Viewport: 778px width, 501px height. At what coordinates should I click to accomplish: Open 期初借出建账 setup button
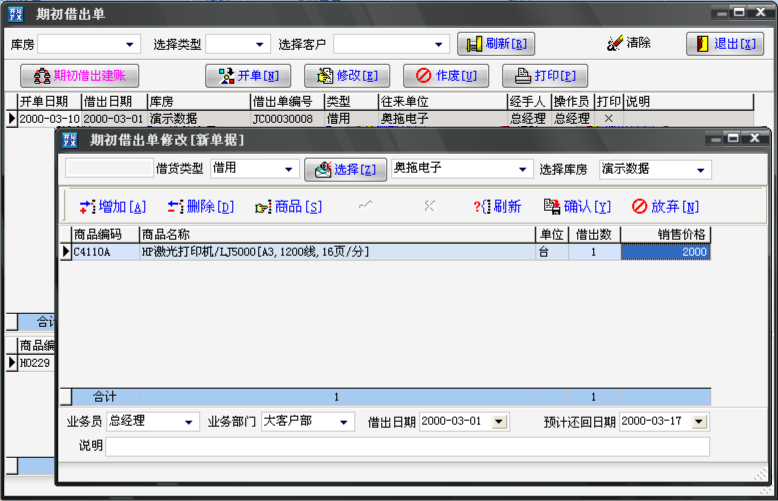[x=79, y=76]
